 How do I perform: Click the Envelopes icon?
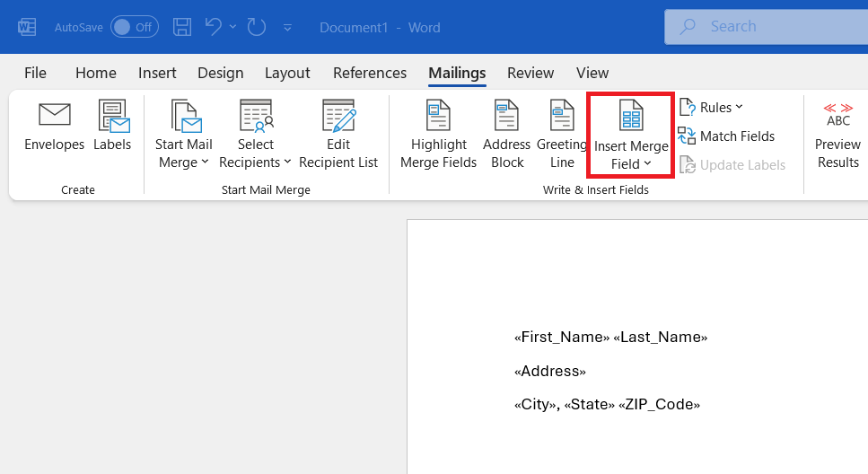click(x=55, y=115)
